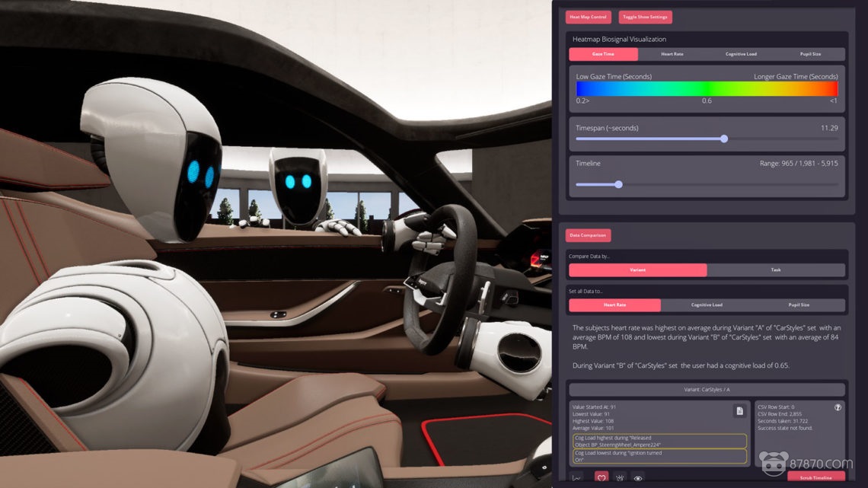Choose Pupil Size in the heatmap visualization
The height and width of the screenshot is (488, 868).
click(x=810, y=55)
